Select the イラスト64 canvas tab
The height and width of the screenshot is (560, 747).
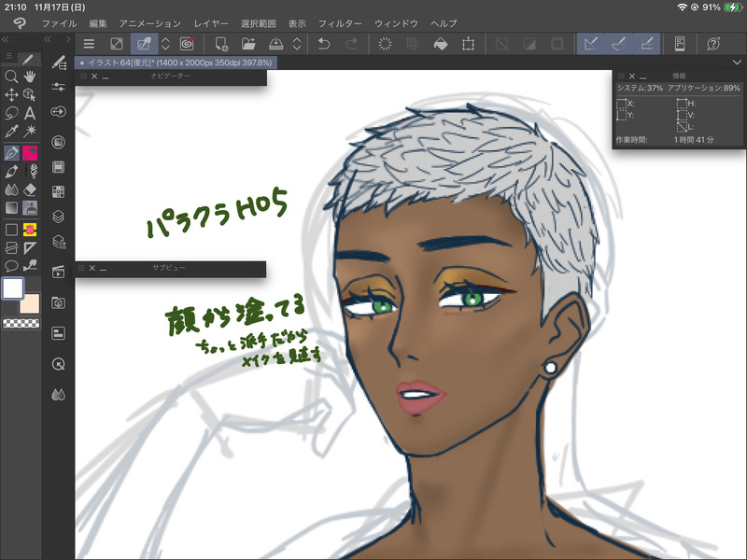point(176,63)
